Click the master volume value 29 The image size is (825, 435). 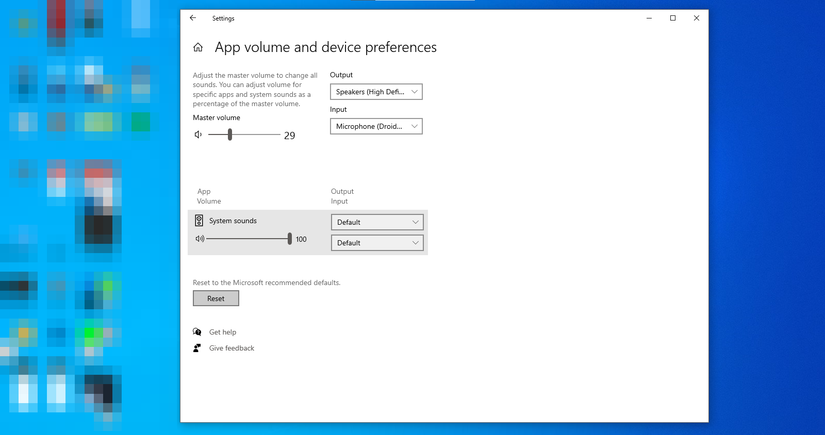pos(289,136)
